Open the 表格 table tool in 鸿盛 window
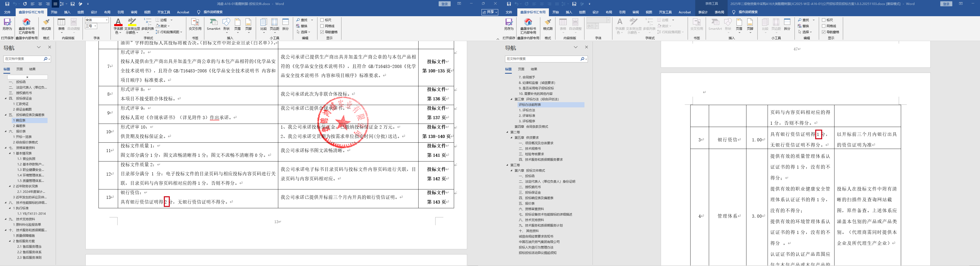 pyautogui.click(x=61, y=25)
